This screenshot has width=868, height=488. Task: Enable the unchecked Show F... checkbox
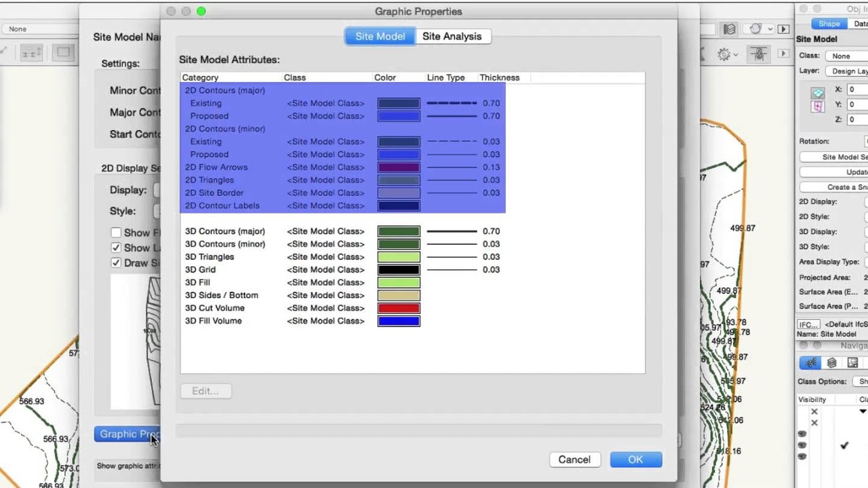116,232
